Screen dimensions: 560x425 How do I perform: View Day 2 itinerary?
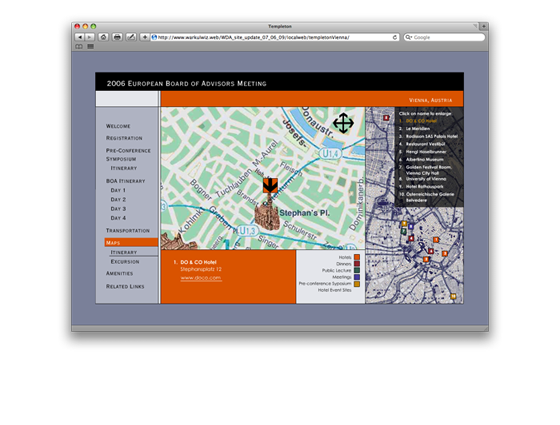(x=118, y=200)
